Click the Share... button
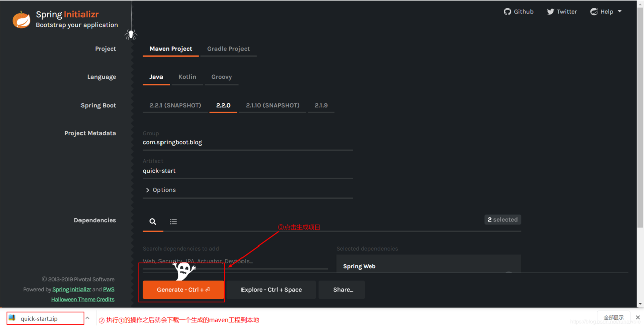This screenshot has height=328, width=644. click(343, 290)
